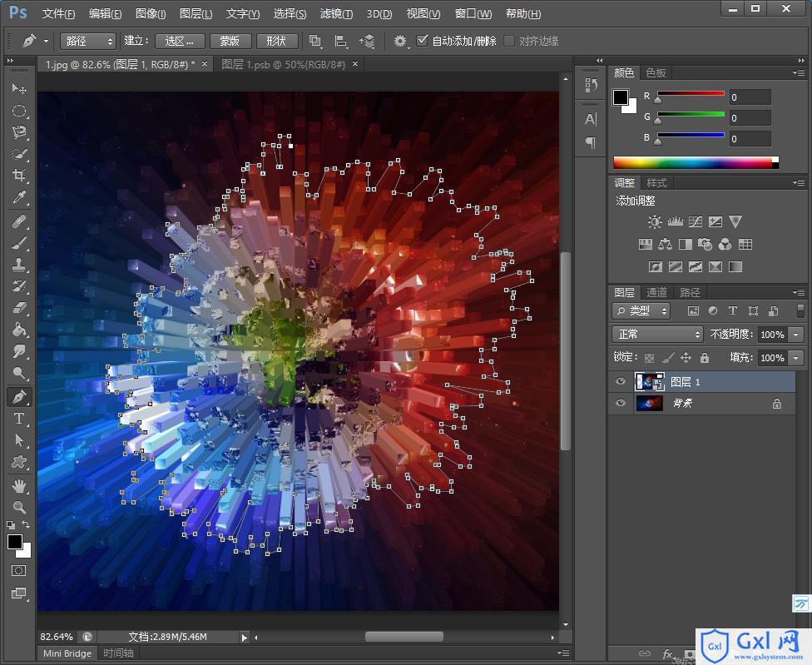Toggle Quick Mask mode

pyautogui.click(x=18, y=571)
